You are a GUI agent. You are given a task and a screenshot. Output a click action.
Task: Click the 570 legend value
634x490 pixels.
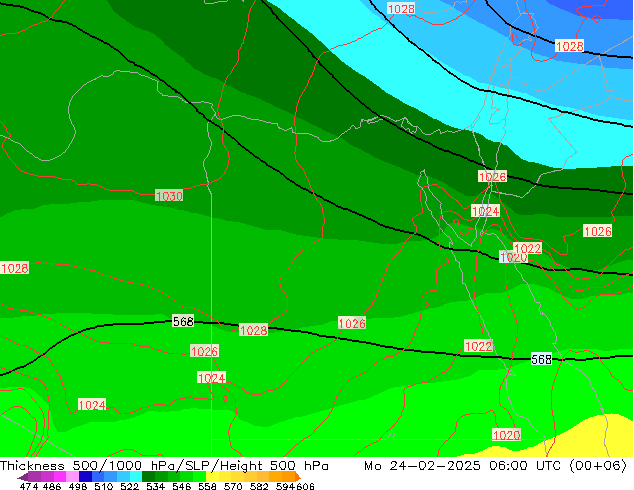(233, 486)
